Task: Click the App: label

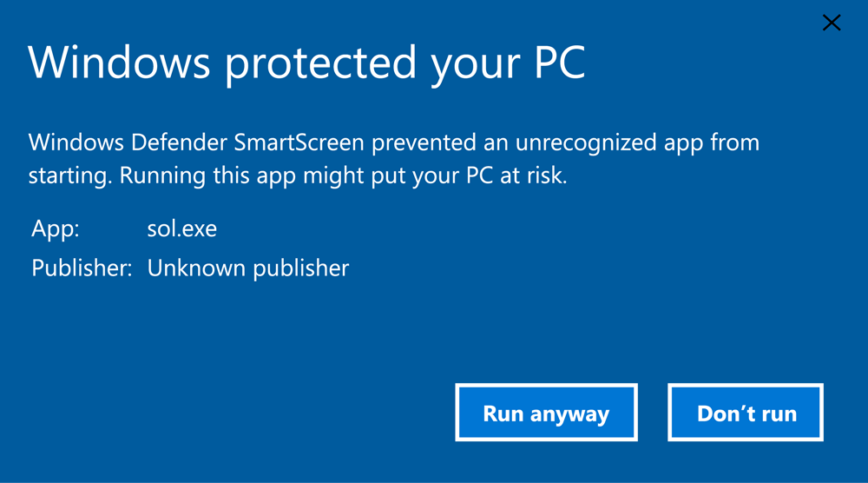Action: point(56,228)
